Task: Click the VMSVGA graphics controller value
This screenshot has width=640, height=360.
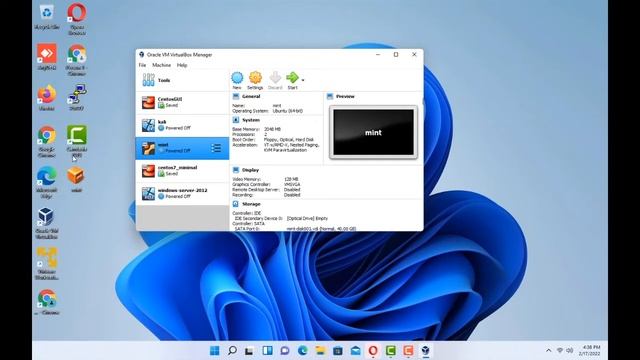Action: (x=292, y=184)
